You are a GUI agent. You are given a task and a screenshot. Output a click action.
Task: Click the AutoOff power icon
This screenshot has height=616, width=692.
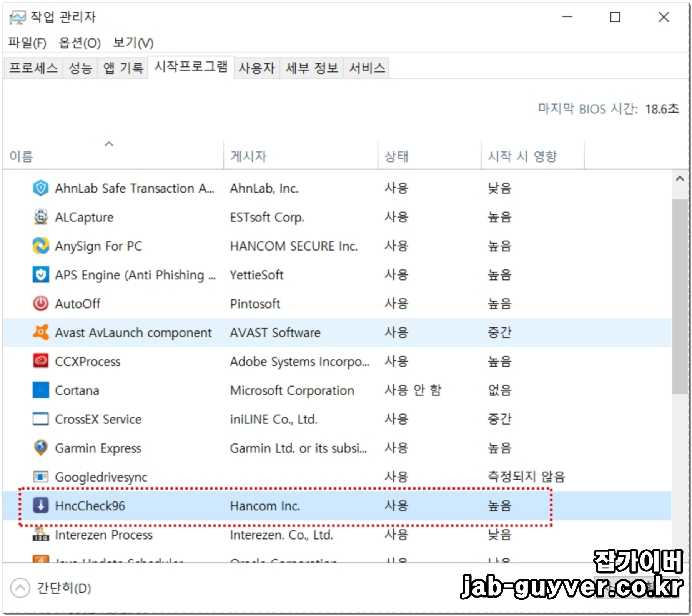coord(41,304)
